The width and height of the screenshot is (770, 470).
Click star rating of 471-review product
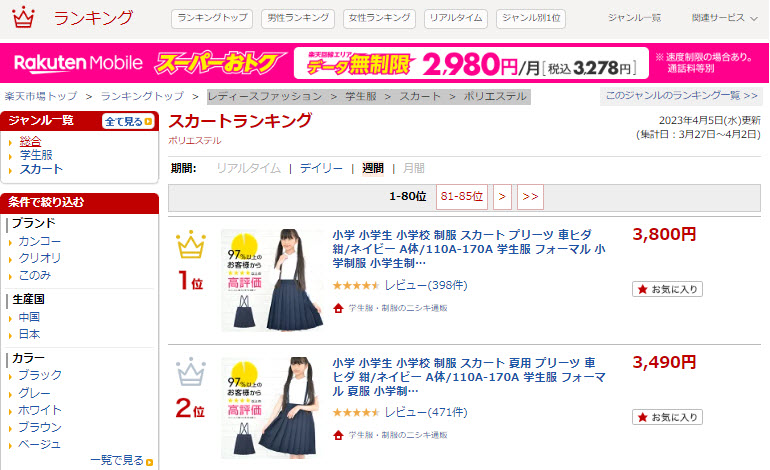356,412
